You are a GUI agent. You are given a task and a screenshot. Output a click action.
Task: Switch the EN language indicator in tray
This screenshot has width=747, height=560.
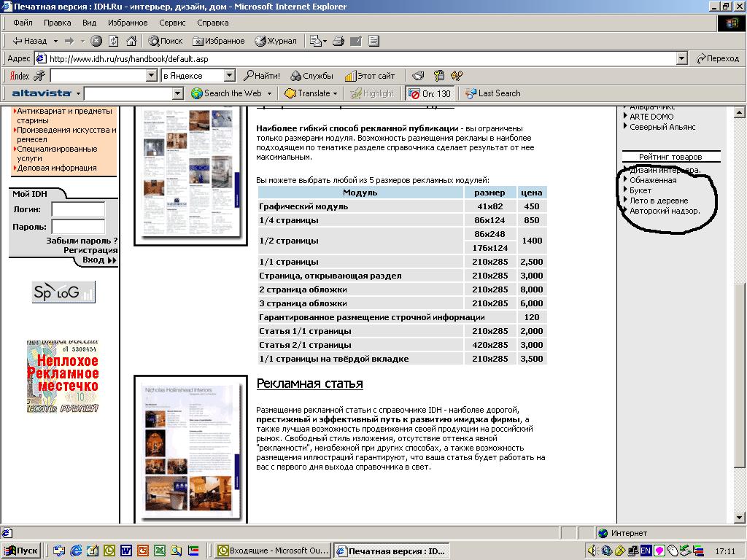(646, 551)
